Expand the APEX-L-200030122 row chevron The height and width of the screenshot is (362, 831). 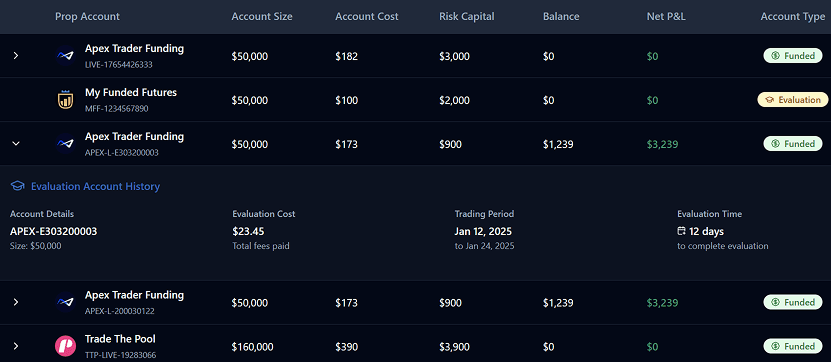point(16,302)
